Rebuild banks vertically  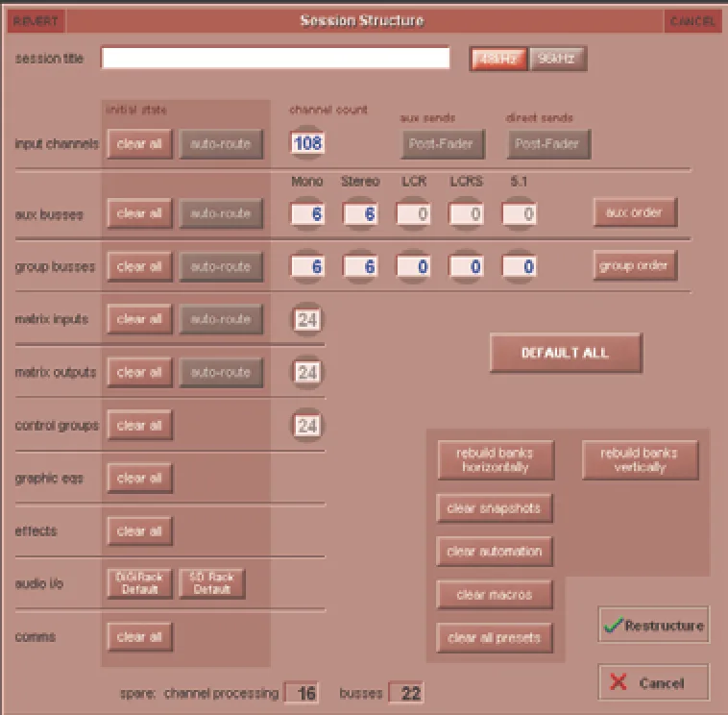click(641, 460)
